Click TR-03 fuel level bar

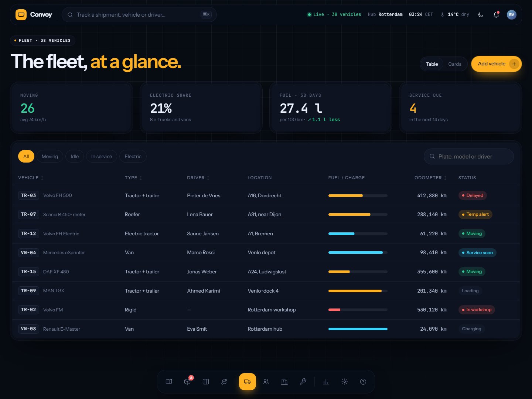[358, 195]
